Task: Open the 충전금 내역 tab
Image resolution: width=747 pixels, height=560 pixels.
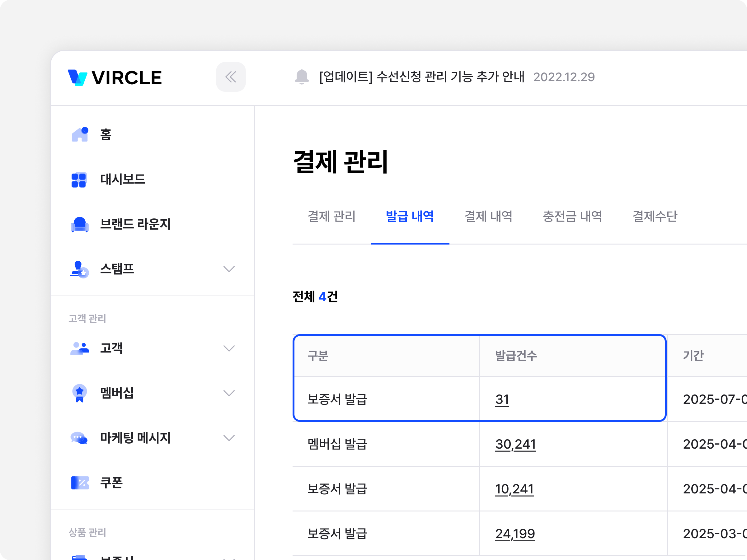Action: 572,216
